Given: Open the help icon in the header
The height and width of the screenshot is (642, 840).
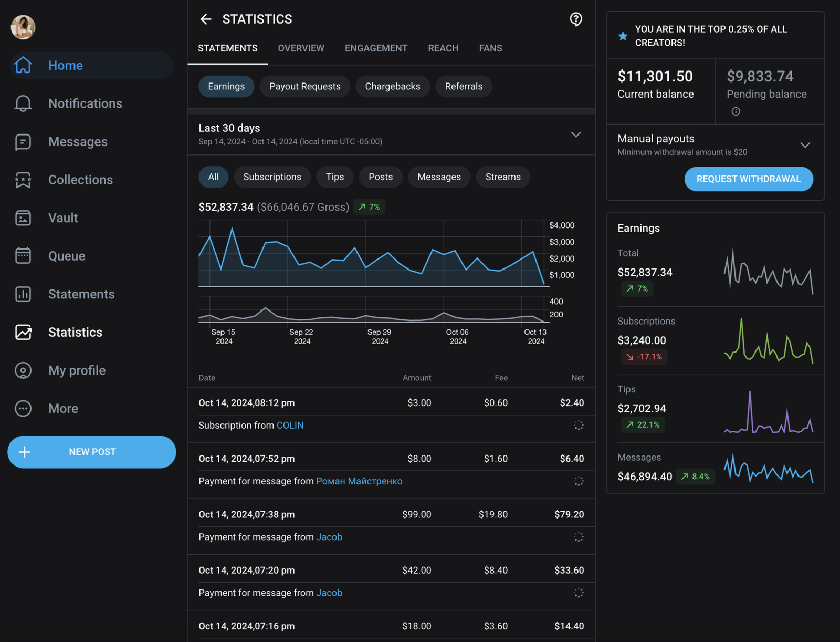Looking at the screenshot, I should pos(576,19).
